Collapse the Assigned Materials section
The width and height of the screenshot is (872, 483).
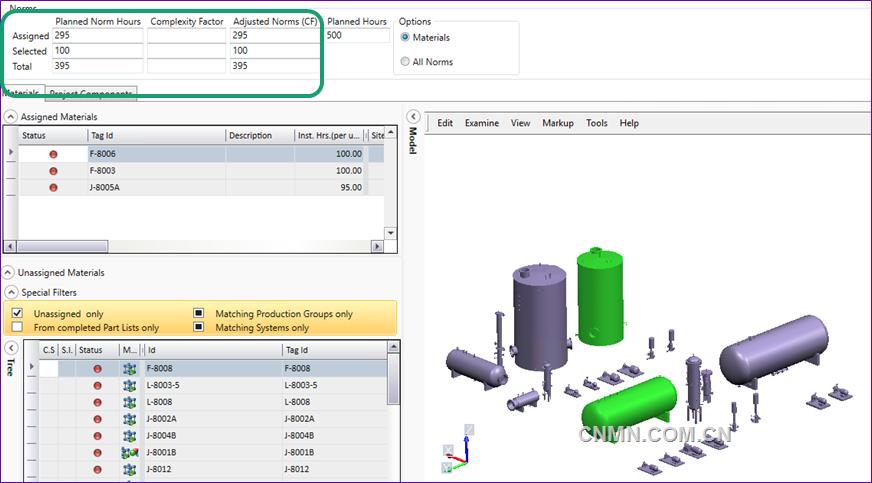10,117
